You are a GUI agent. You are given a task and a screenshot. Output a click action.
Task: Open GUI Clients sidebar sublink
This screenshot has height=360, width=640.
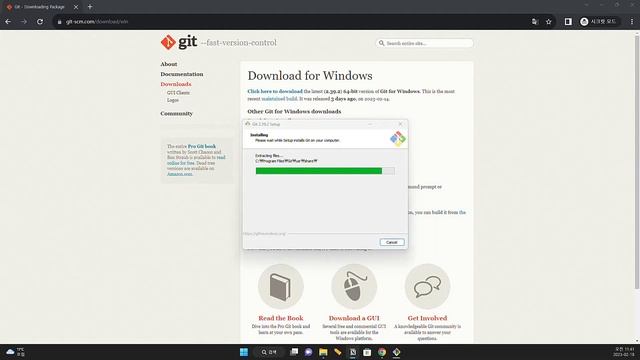pos(178,93)
